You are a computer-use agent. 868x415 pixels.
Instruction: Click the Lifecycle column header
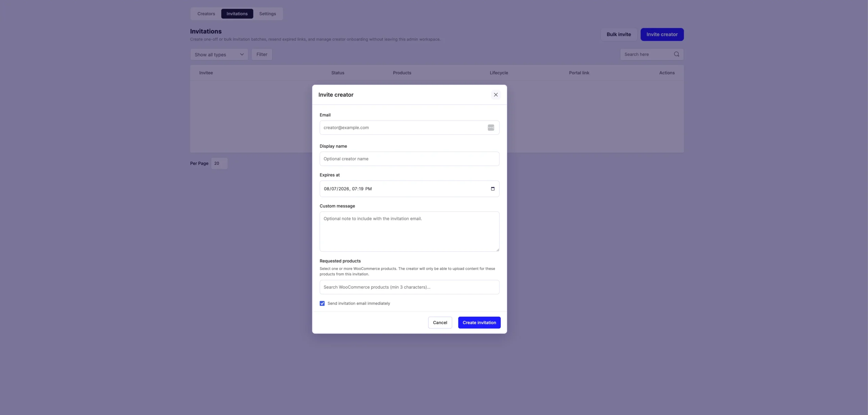click(x=499, y=73)
